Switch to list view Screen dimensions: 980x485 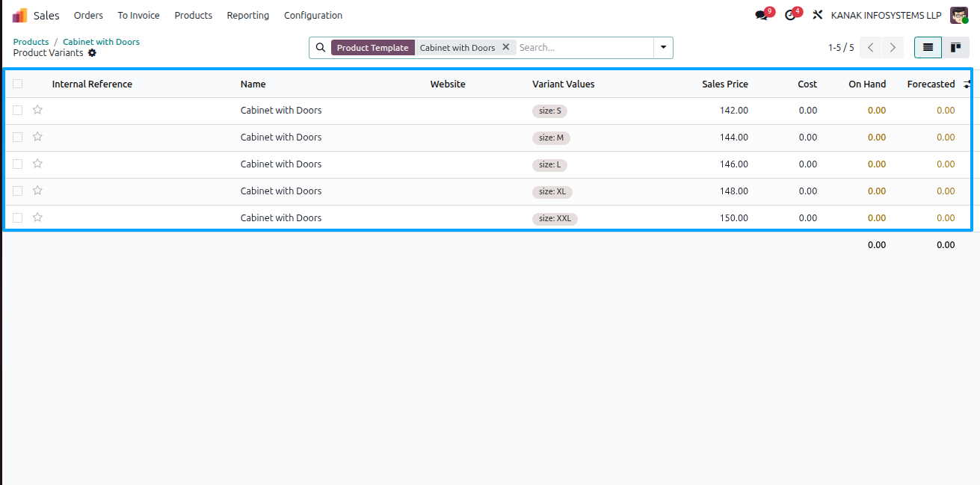928,47
